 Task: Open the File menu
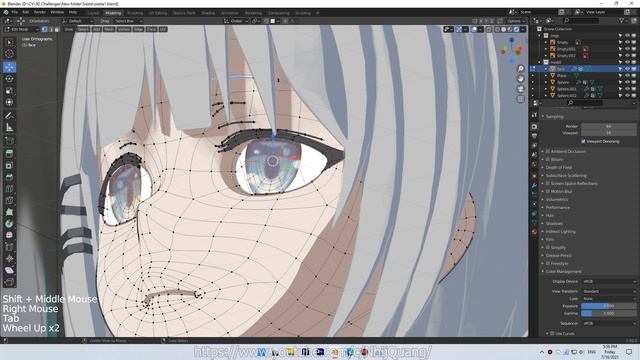click(x=15, y=12)
